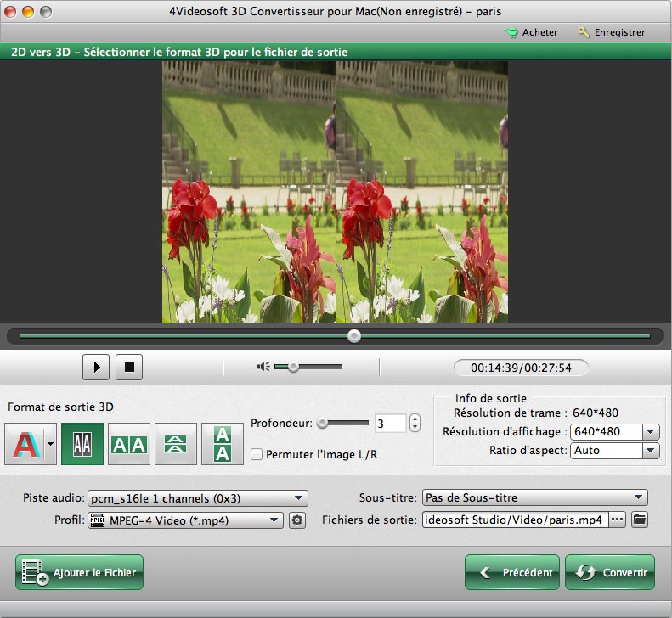Enable Permuter l'image L/R checkbox

tap(257, 455)
